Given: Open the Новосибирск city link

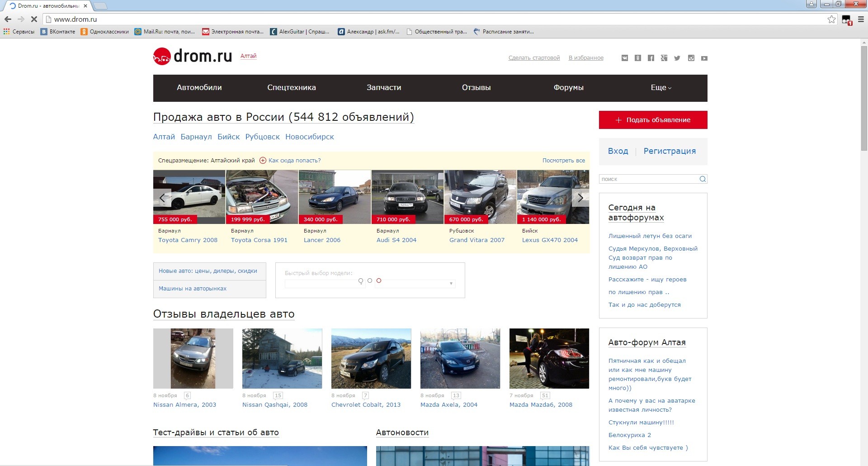Looking at the screenshot, I should 310,137.
